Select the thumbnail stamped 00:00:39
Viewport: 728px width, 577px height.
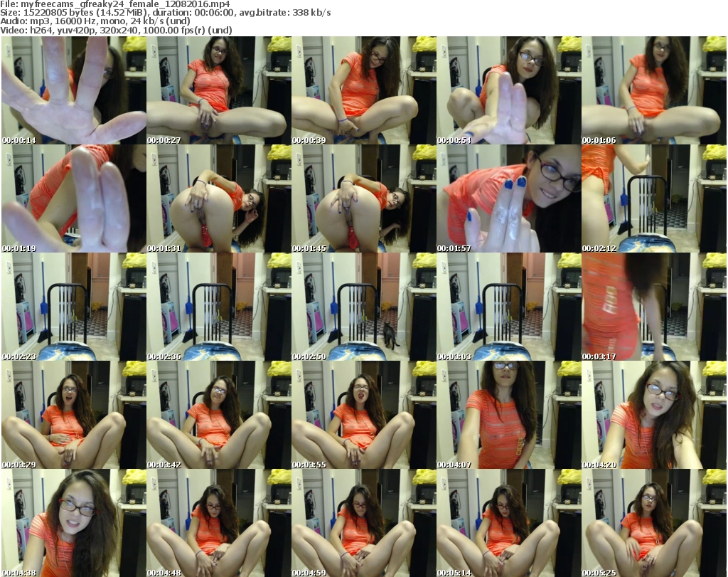(x=363, y=90)
